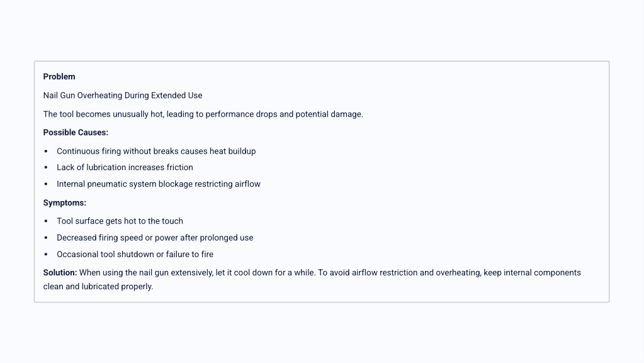Click the bullet dot before "Decreased firing speed"
The width and height of the screenshot is (644, 363).
[46, 238]
